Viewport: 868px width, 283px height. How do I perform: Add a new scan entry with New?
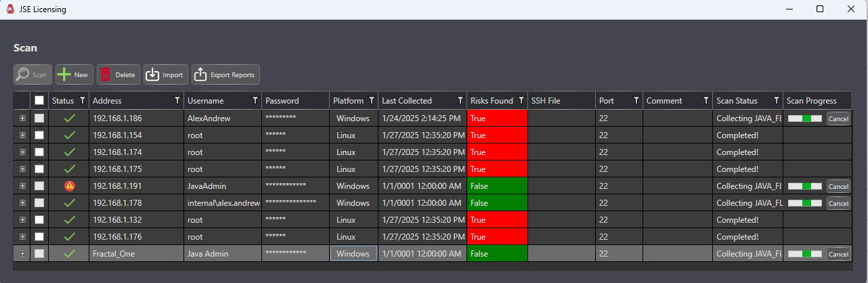[74, 74]
